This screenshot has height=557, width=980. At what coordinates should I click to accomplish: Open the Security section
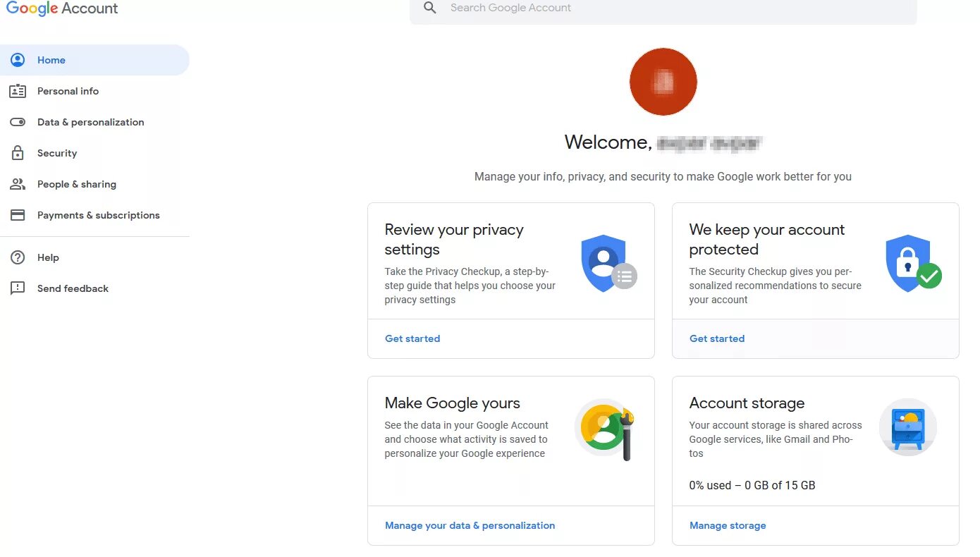click(94, 153)
